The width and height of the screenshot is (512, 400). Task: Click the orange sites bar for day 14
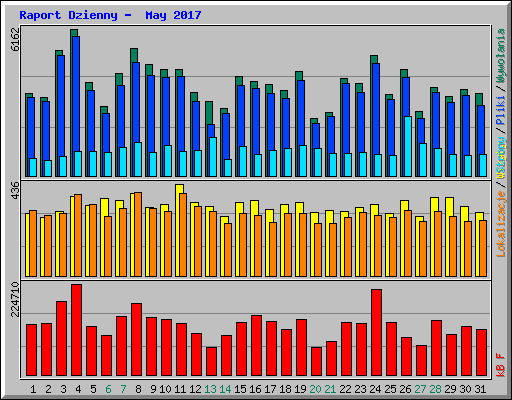[228, 250]
